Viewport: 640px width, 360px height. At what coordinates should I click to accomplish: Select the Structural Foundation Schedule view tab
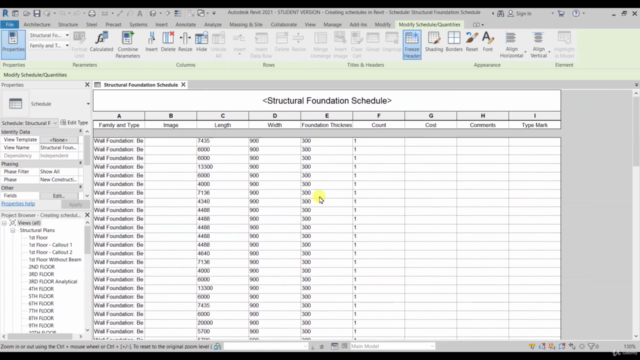click(x=140, y=85)
